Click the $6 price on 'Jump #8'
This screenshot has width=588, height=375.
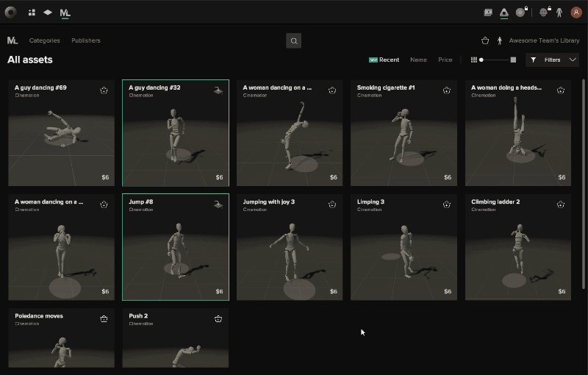click(219, 291)
